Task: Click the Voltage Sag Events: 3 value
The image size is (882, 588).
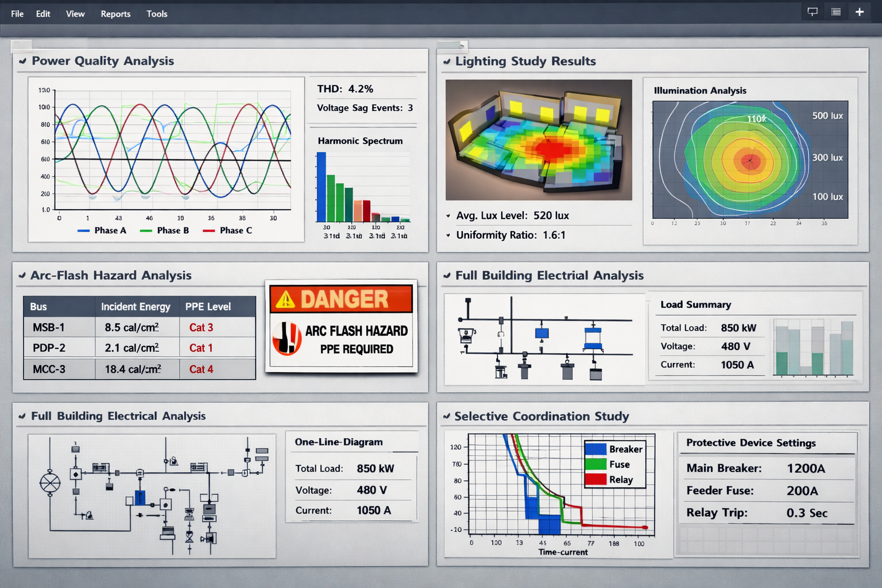Action: click(x=365, y=108)
